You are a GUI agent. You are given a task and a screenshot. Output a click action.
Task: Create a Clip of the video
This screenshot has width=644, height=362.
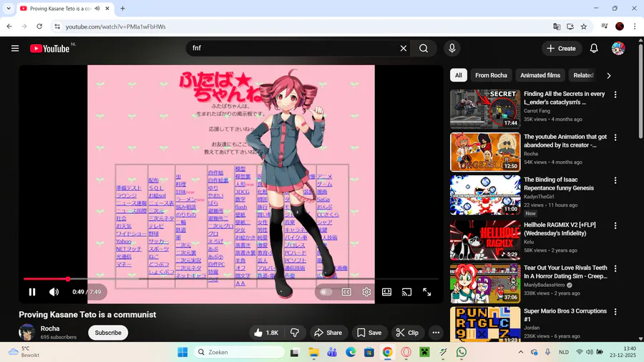[x=407, y=333]
